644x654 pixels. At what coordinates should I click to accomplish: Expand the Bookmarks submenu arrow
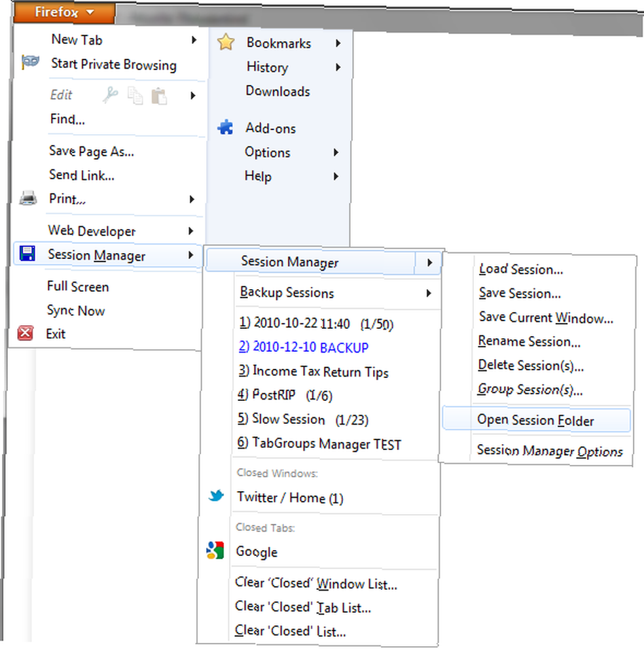(338, 43)
